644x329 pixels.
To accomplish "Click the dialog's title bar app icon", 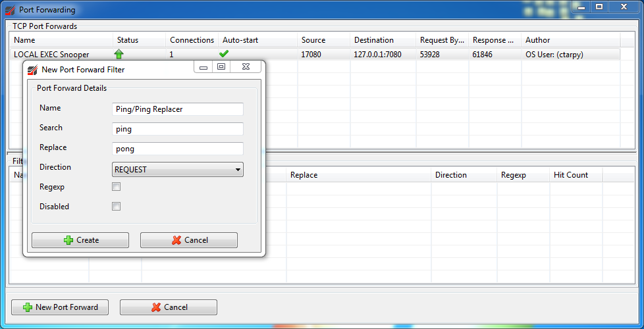I will 32,70.
